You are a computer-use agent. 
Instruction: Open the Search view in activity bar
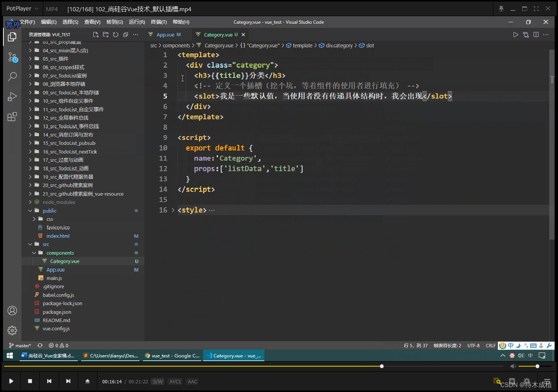point(12,77)
